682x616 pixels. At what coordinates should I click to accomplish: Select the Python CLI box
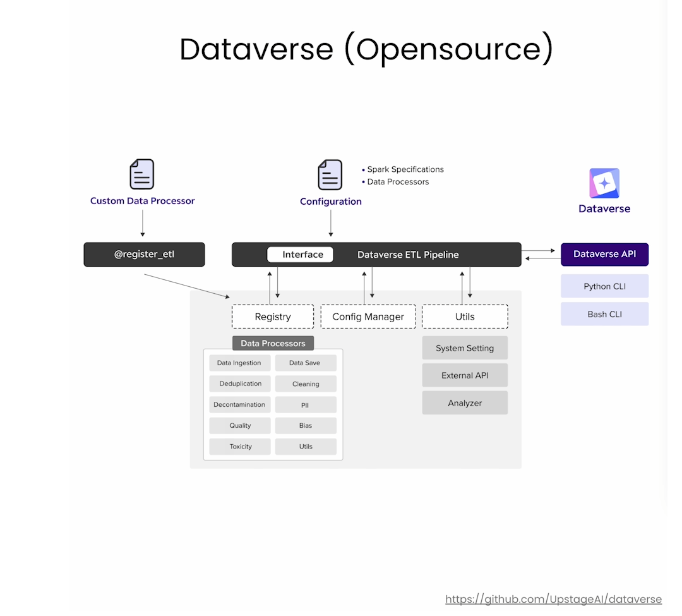pyautogui.click(x=604, y=286)
